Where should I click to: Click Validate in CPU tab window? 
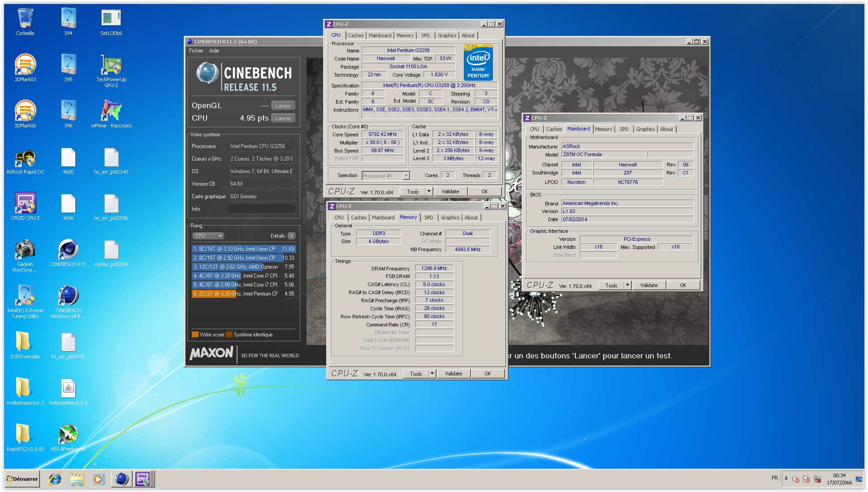coord(450,192)
